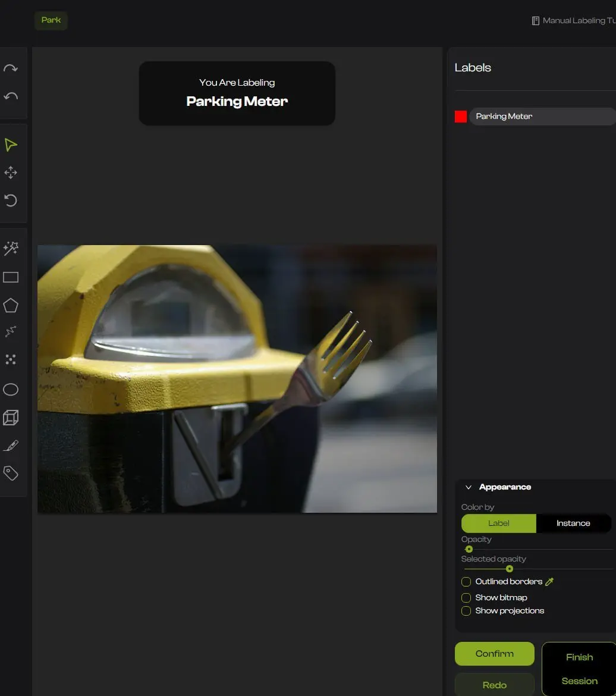Viewport: 616px width, 696px height.
Task: Click the Labels panel heading
Action: (x=473, y=67)
